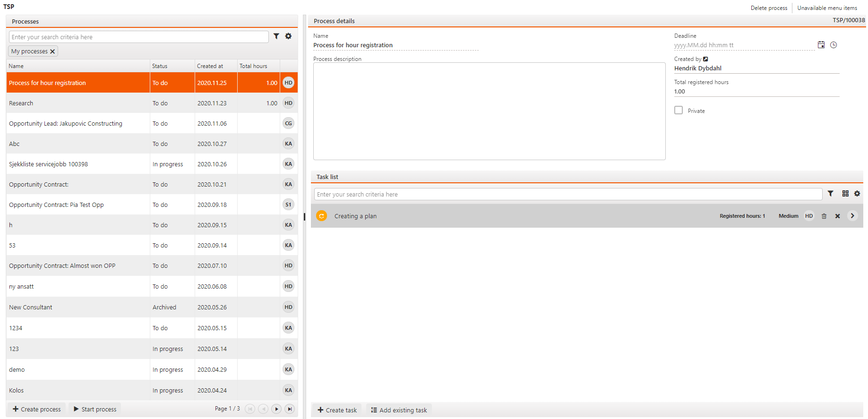868x419 pixels.
Task: Remove Creating a plan task with X icon
Action: pyautogui.click(x=837, y=216)
